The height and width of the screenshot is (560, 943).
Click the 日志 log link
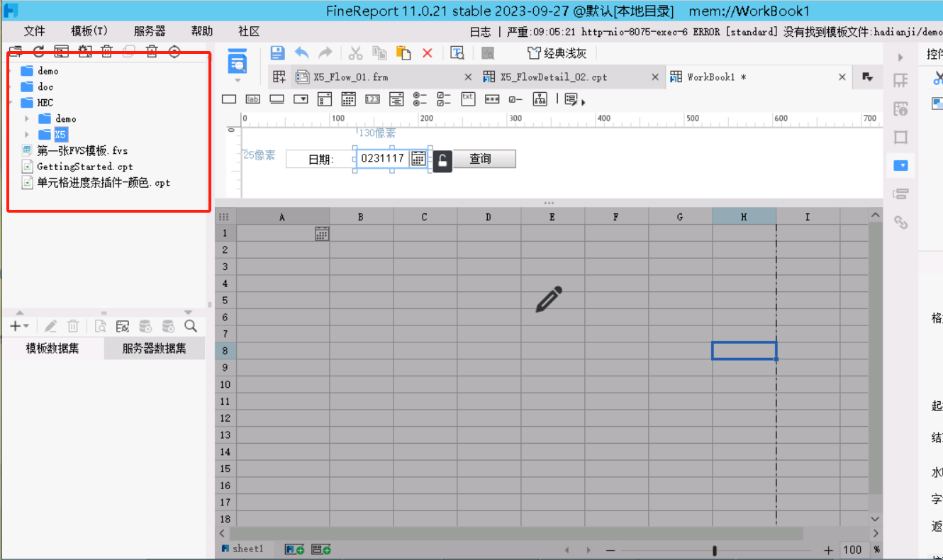[481, 31]
